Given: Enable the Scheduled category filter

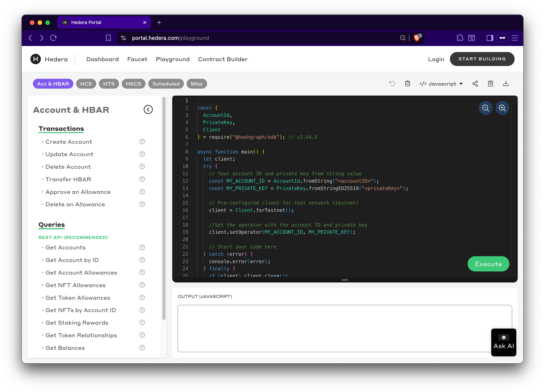Looking at the screenshot, I should [x=166, y=84].
